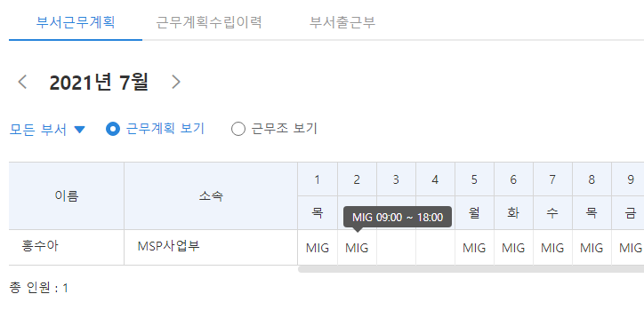Image resolution: width=644 pixels, height=326 pixels.
Task: Open the 근무계획수립이력 tab
Action: [209, 21]
